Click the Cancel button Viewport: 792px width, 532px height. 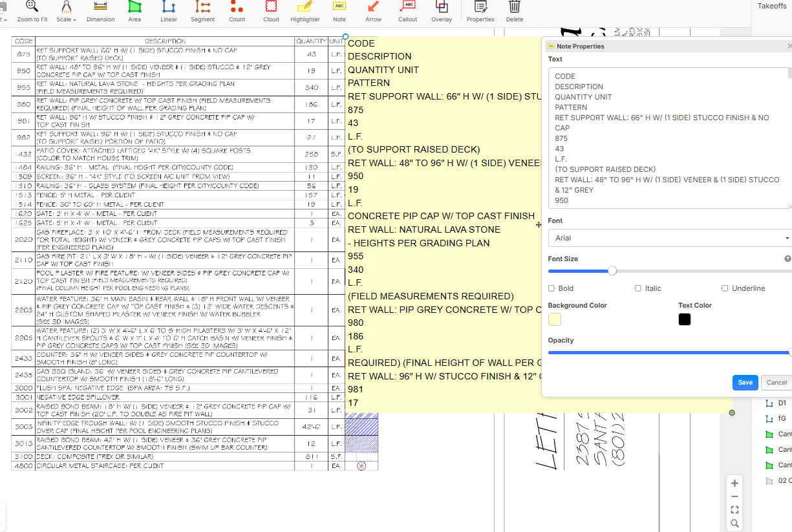[x=776, y=382]
